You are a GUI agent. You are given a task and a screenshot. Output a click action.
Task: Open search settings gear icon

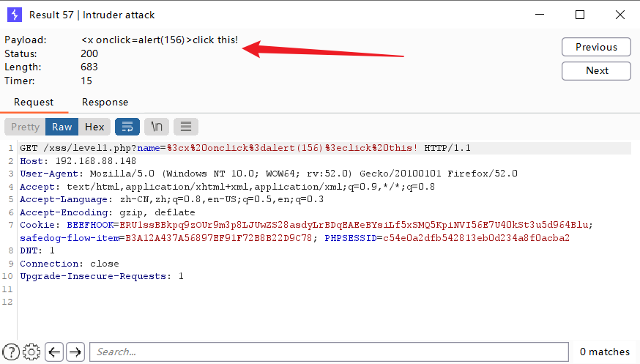pos(31,352)
